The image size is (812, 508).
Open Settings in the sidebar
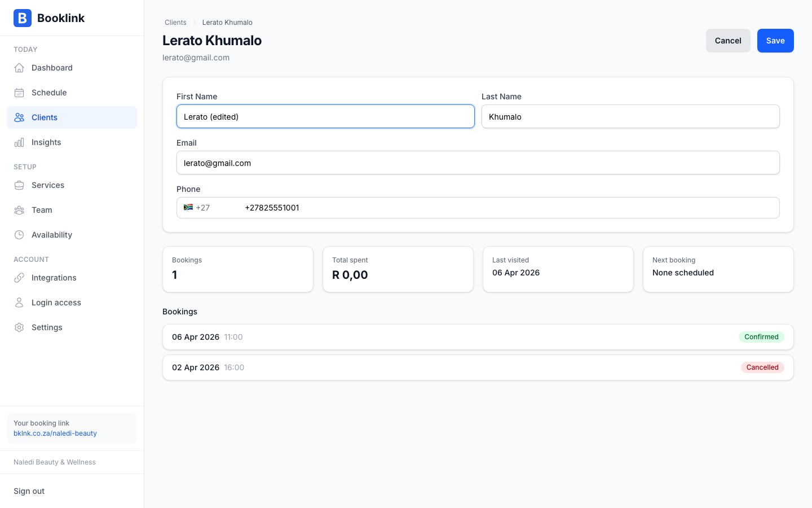[x=72, y=327]
